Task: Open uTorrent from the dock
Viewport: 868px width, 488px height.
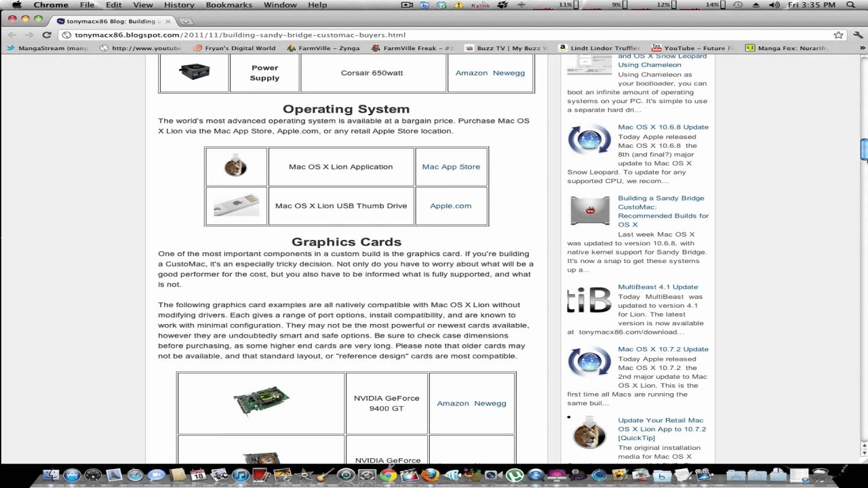Action: coord(515,474)
